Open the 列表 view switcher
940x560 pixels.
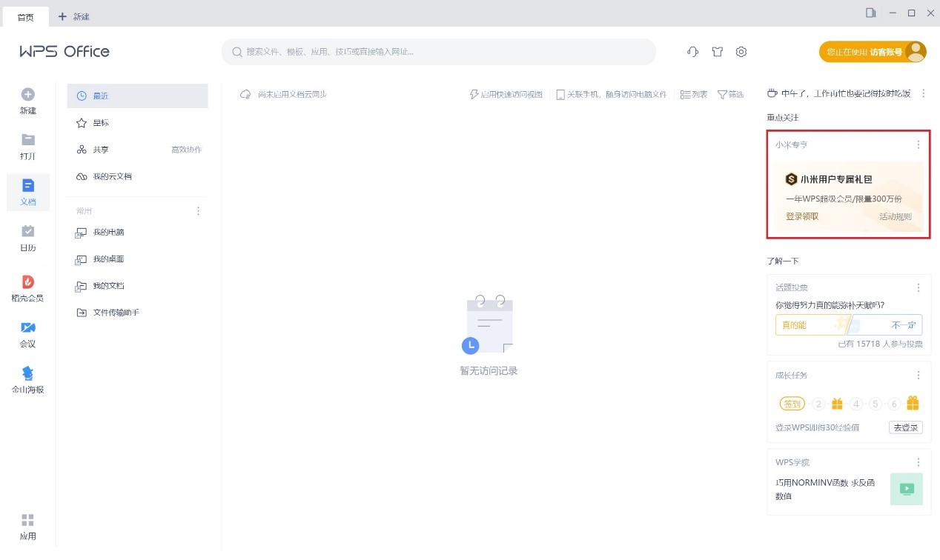[694, 94]
